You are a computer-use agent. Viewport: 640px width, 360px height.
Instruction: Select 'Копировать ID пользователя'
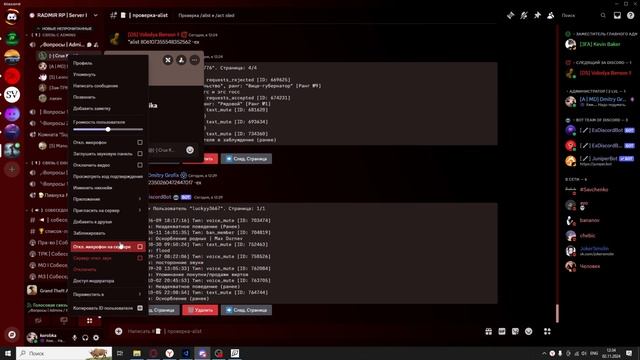tap(107, 308)
